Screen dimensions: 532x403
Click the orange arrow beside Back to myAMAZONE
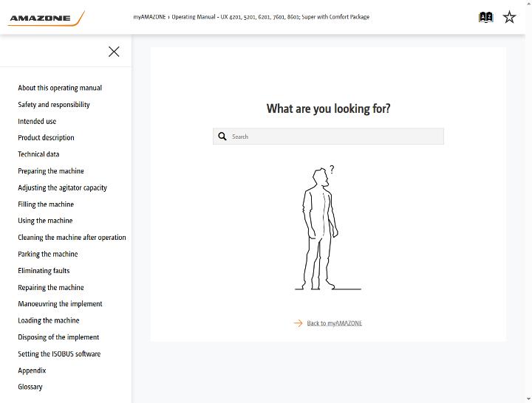click(298, 323)
